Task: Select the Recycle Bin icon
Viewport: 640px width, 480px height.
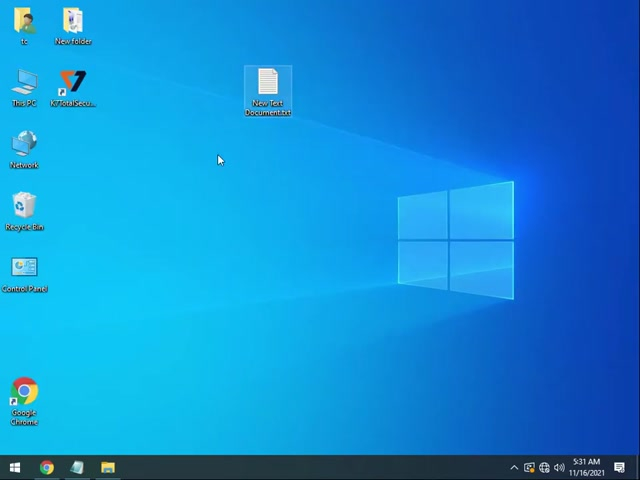Action: (24, 209)
